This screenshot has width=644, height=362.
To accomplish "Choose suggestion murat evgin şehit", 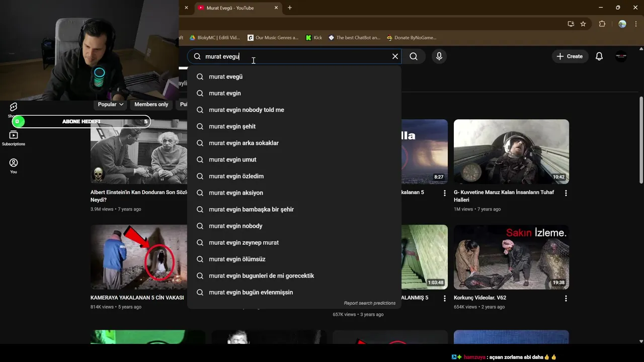I will point(294,126).
